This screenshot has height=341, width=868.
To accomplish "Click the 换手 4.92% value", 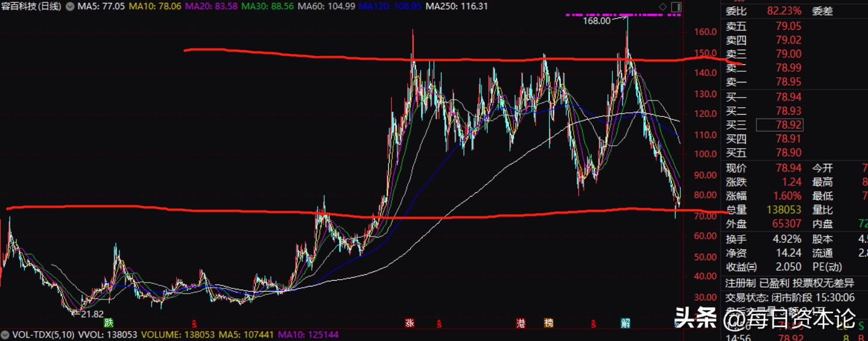I will coord(787,239).
